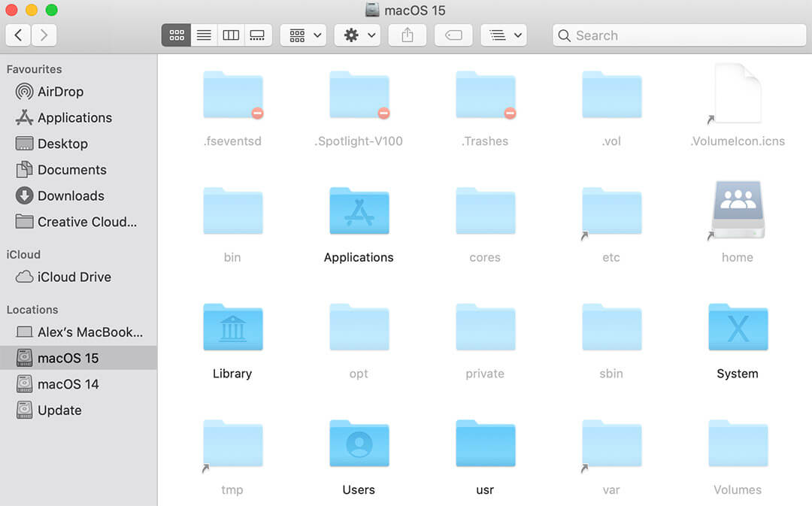Select the Users folder icon

coord(359,444)
